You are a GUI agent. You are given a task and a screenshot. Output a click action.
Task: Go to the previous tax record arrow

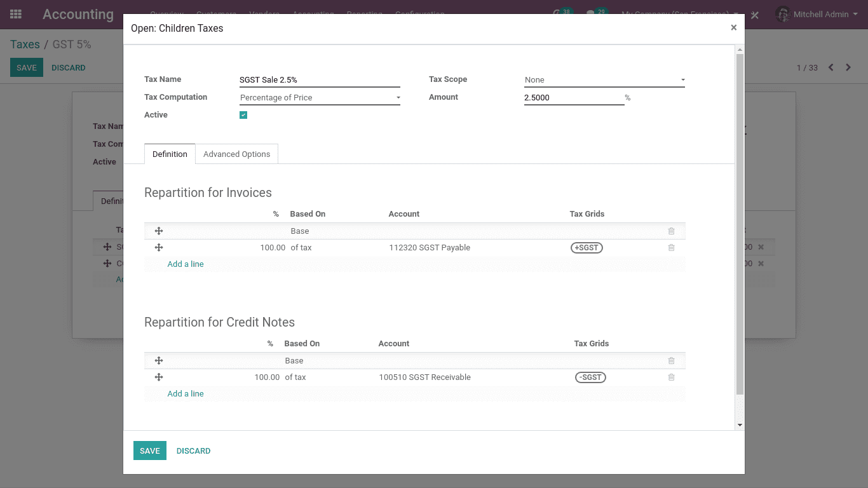point(831,67)
